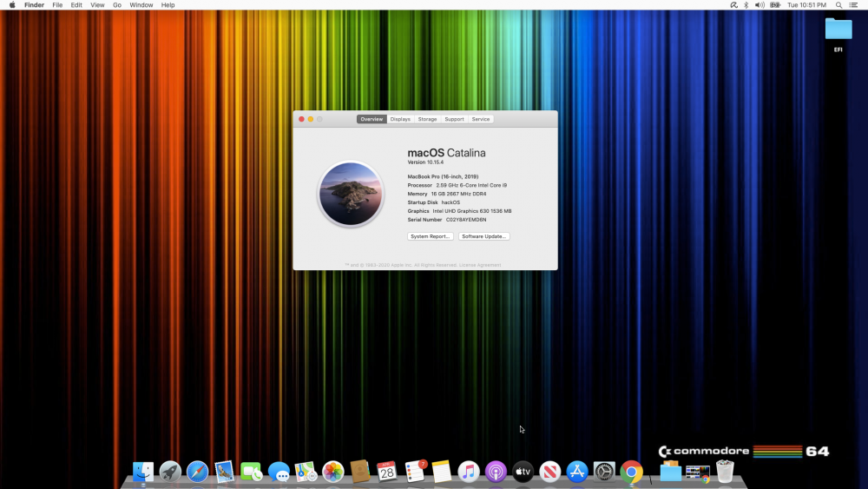Open the License Agreement link
Image resolution: width=868 pixels, height=489 pixels.
tap(480, 265)
